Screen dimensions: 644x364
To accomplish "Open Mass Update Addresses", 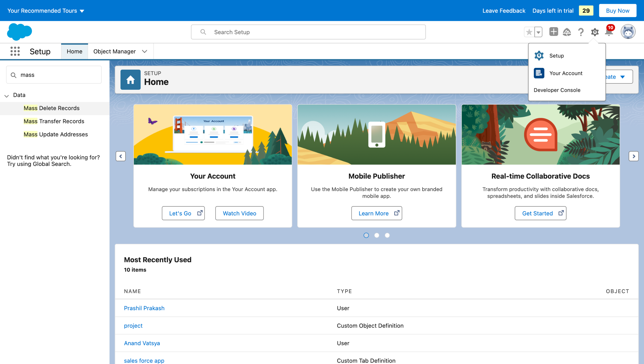I will point(56,134).
